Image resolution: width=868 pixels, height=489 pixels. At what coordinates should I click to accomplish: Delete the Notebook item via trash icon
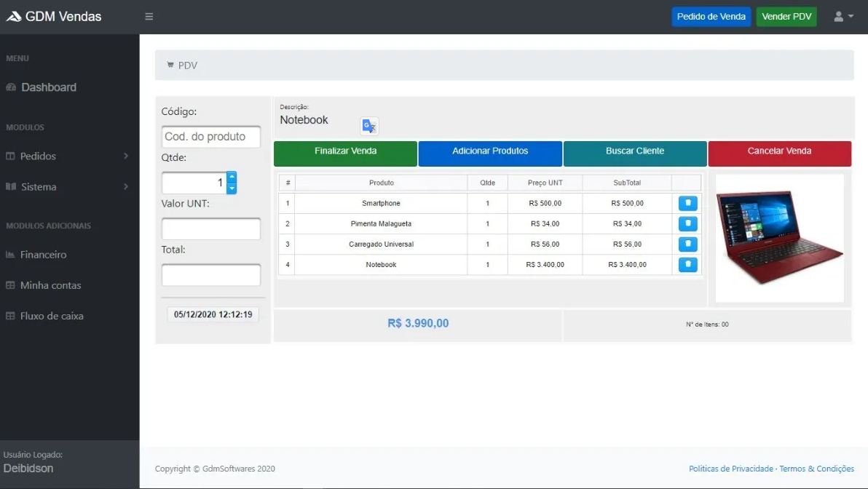[687, 265]
